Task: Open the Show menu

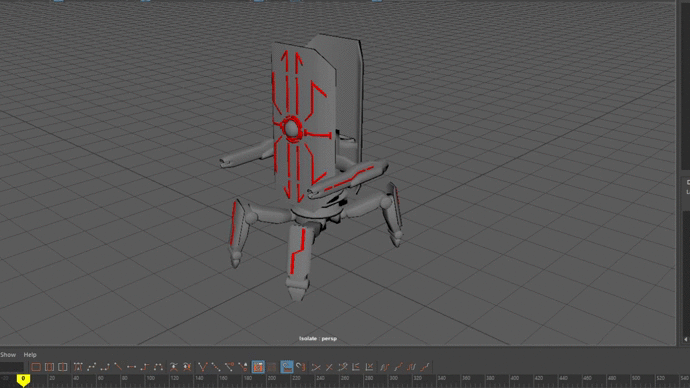Action: tap(8, 355)
